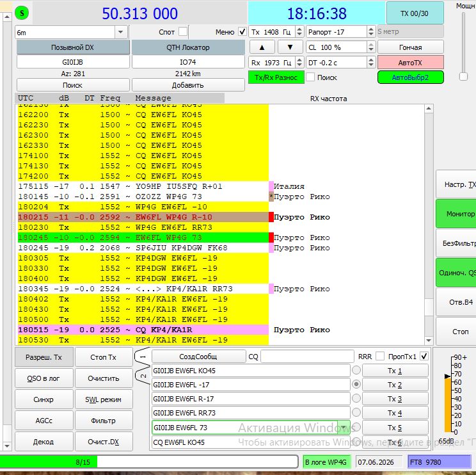Screen dimensions: 476x475
Task: Toggle the Монитор button
Action: [456, 214]
